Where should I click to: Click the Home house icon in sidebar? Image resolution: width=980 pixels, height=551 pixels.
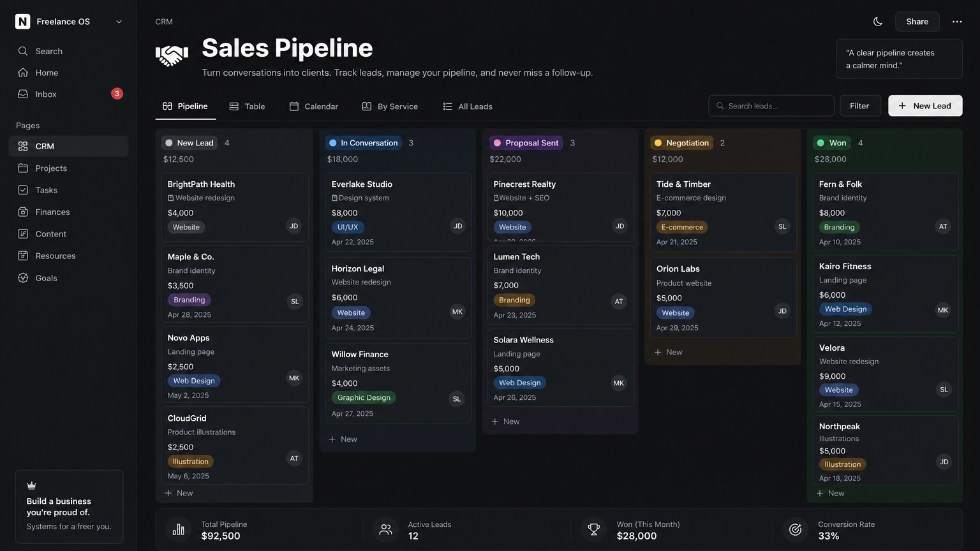[23, 73]
